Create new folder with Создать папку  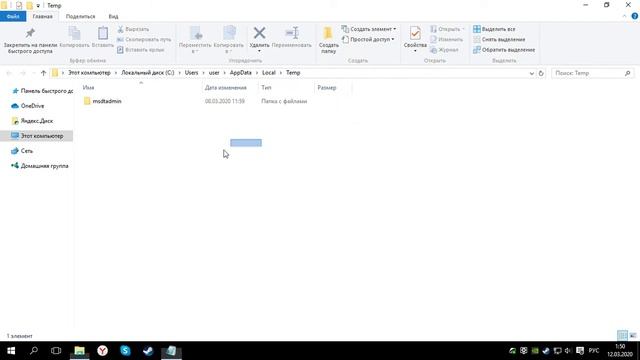tap(328, 40)
